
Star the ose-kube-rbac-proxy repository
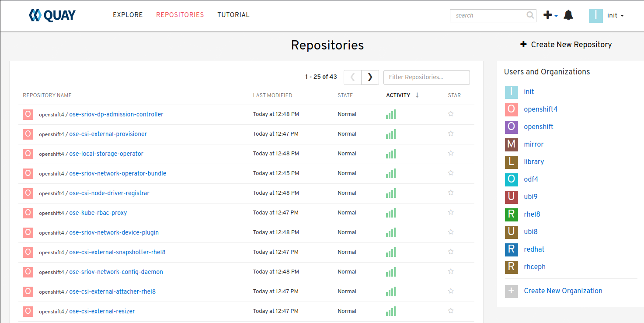click(x=451, y=212)
